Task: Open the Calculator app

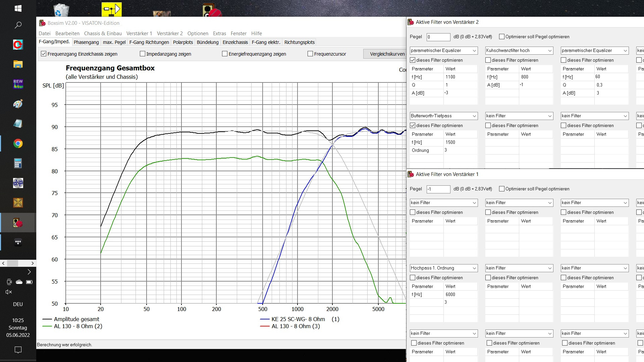Action: (x=18, y=163)
